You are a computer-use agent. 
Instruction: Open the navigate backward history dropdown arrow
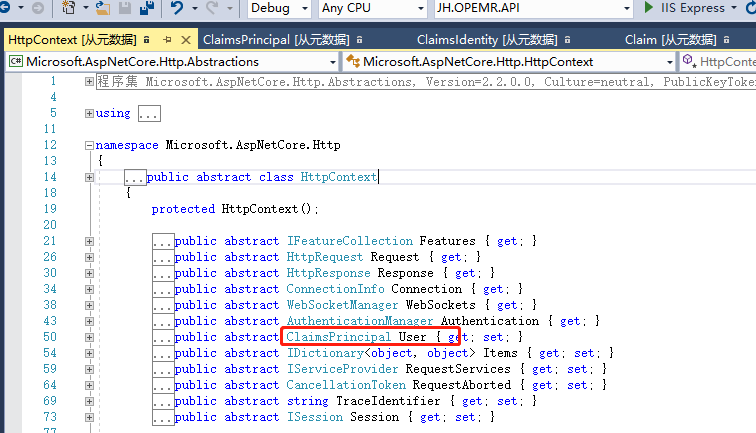pyautogui.click(x=21, y=8)
